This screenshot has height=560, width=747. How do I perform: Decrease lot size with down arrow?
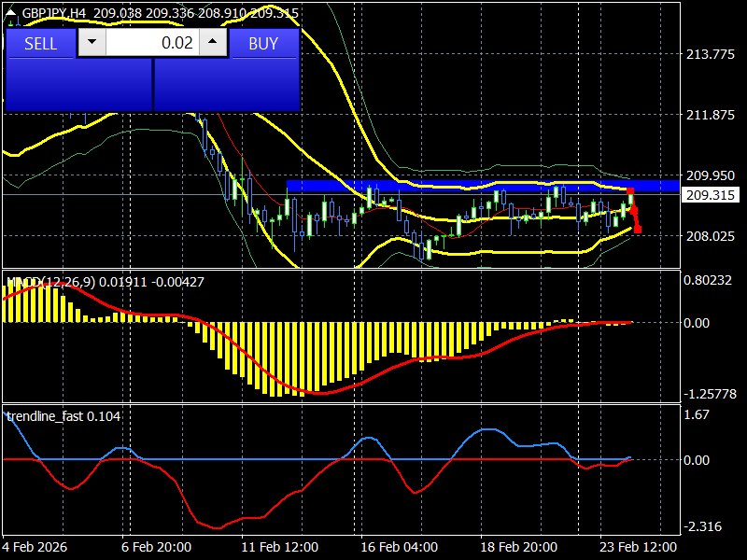pos(92,42)
